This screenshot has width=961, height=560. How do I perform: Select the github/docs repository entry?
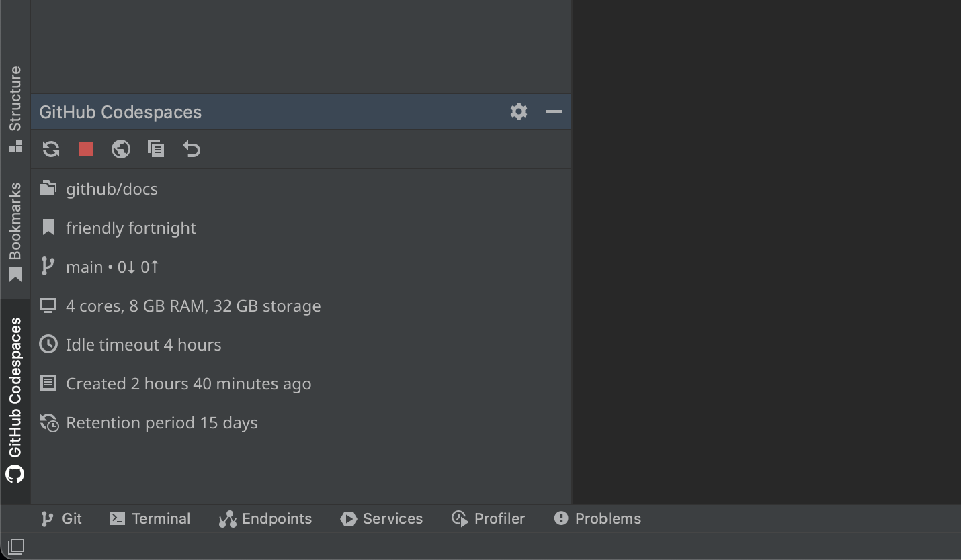point(112,189)
